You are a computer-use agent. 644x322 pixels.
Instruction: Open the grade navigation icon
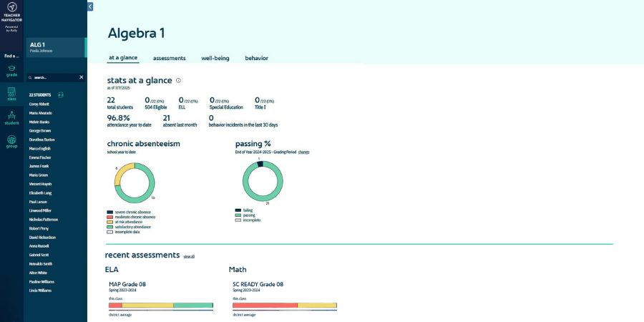[11, 69]
